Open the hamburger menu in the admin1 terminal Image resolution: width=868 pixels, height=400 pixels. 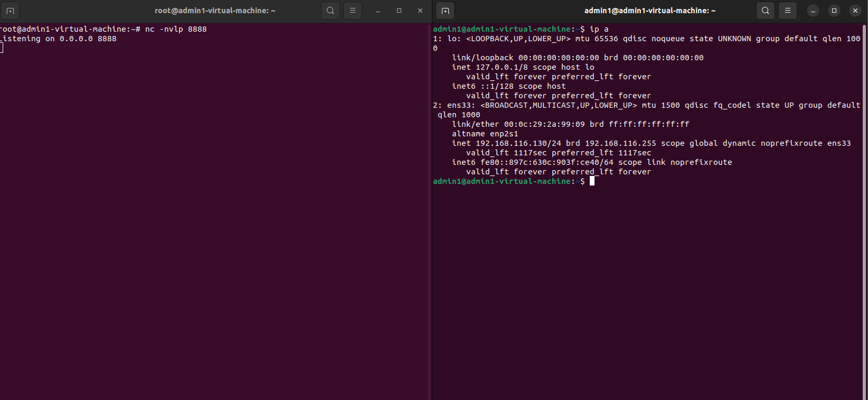788,11
